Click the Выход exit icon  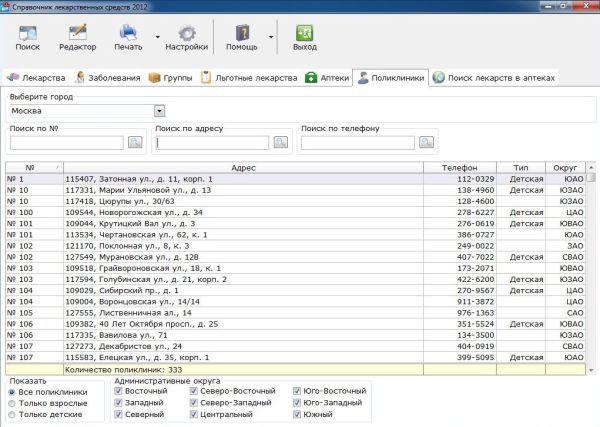pyautogui.click(x=305, y=38)
